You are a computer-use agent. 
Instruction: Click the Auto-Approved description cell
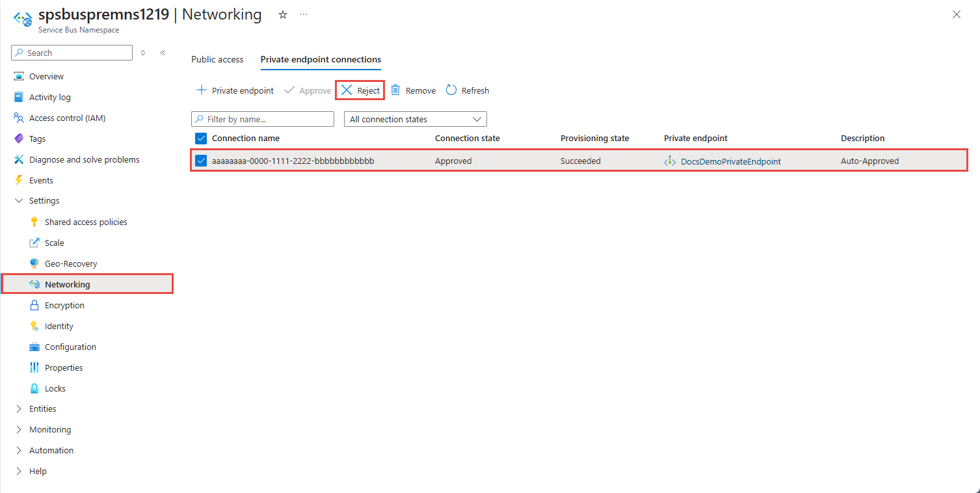[870, 161]
